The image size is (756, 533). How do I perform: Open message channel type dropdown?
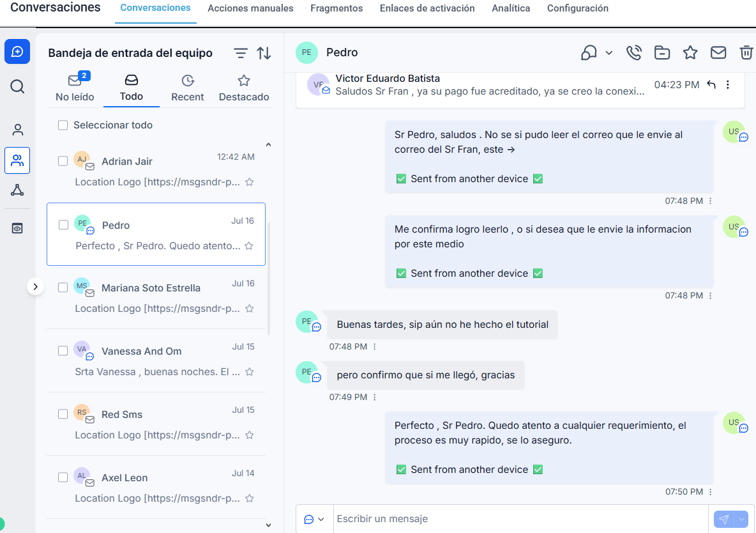point(314,520)
